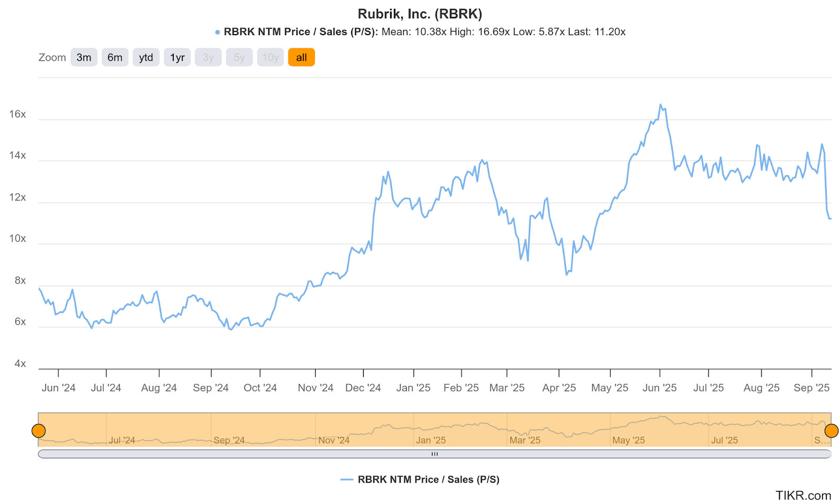Image resolution: width=840 pixels, height=504 pixels.
Task: Click the Mar '25 x-axis label
Action: tap(507, 387)
